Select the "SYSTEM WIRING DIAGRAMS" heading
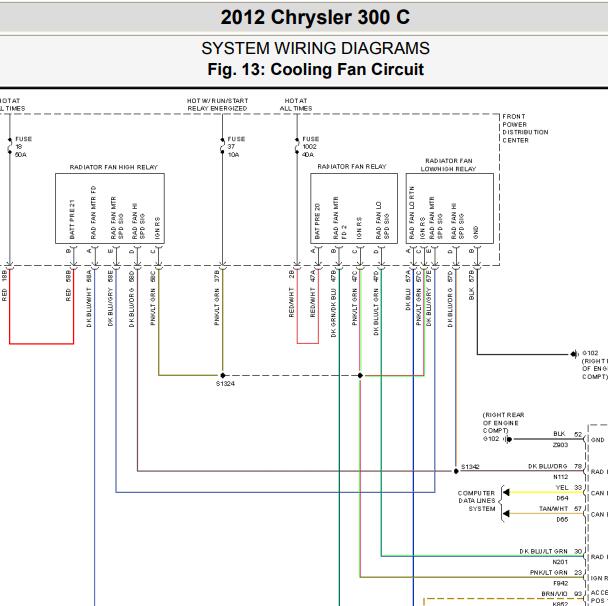608x606 pixels. (x=315, y=48)
